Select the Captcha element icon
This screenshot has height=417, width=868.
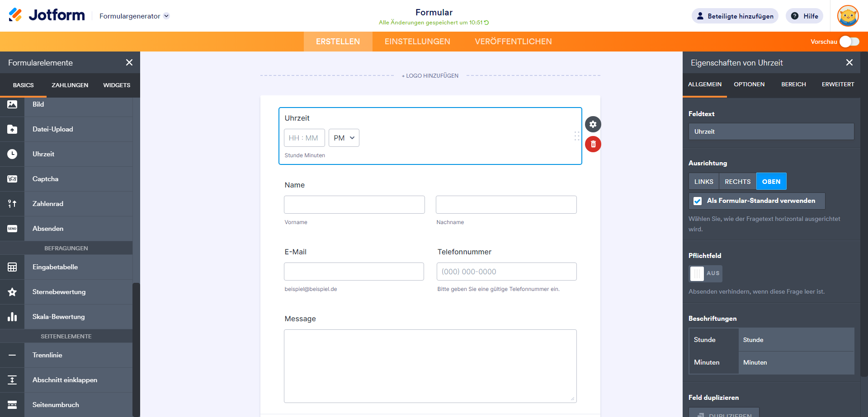click(x=12, y=179)
